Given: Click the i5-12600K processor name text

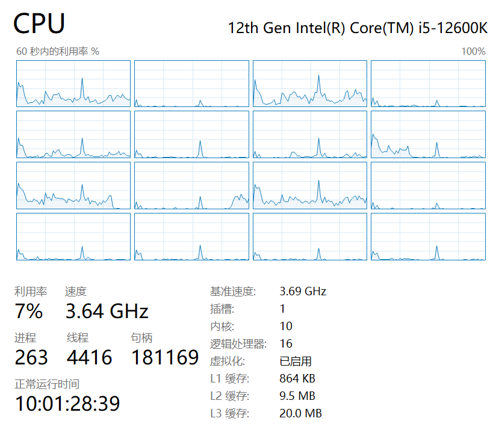Looking at the screenshot, I should point(358,28).
